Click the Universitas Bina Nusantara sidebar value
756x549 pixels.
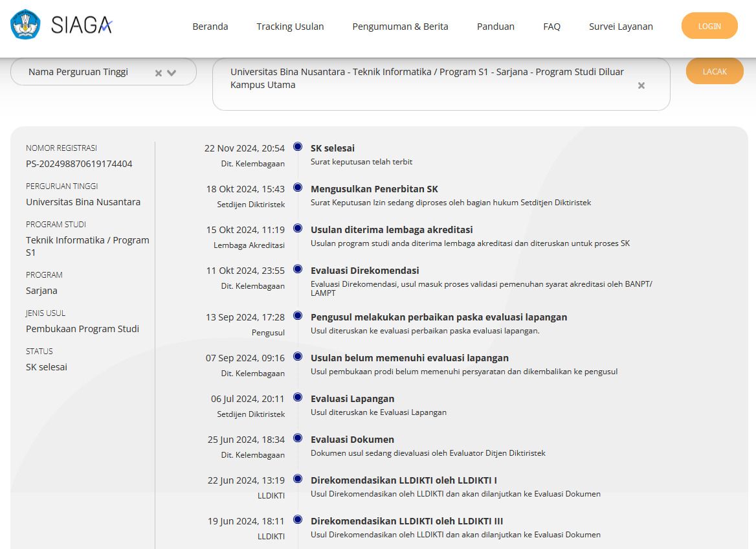pyautogui.click(x=83, y=202)
